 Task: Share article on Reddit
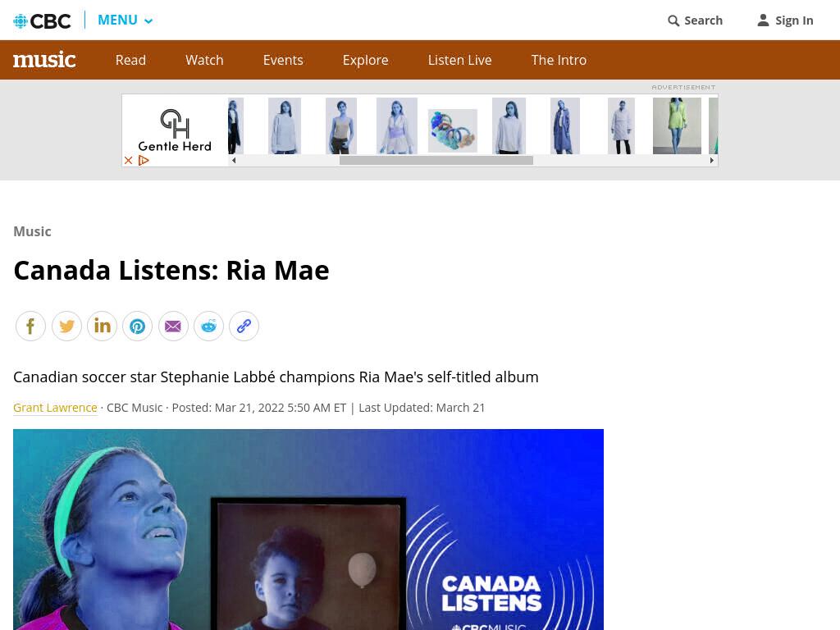coord(208,326)
